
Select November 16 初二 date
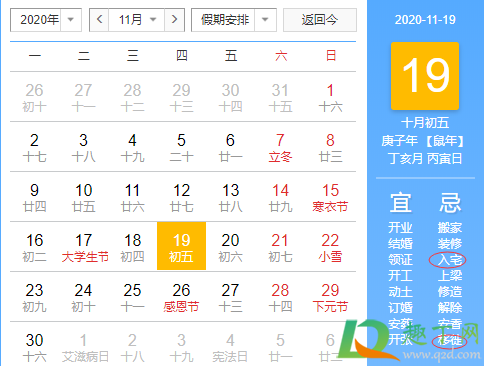[34, 247]
